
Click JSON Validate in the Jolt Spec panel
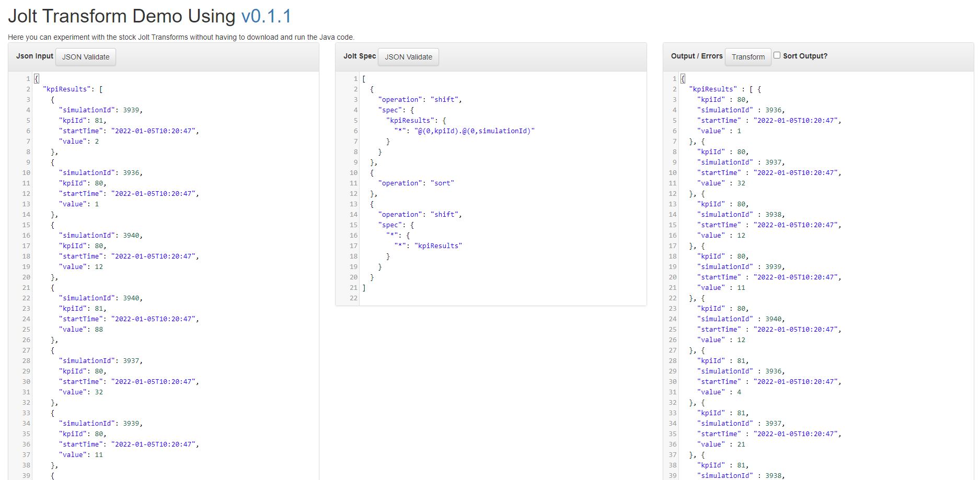(409, 57)
